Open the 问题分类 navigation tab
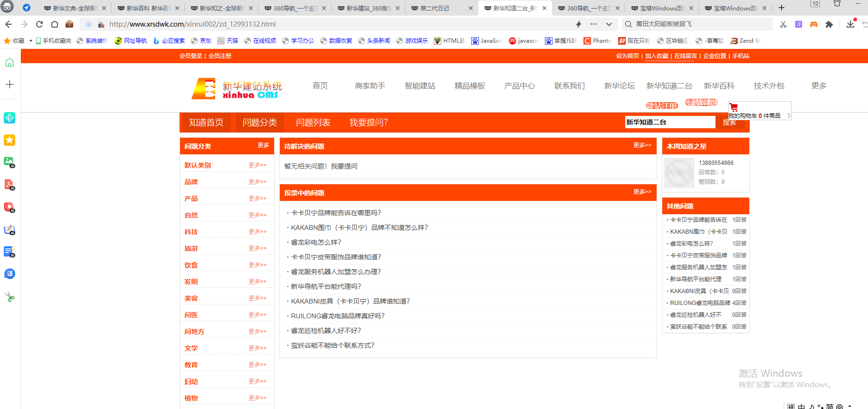868x409 pixels. click(259, 123)
